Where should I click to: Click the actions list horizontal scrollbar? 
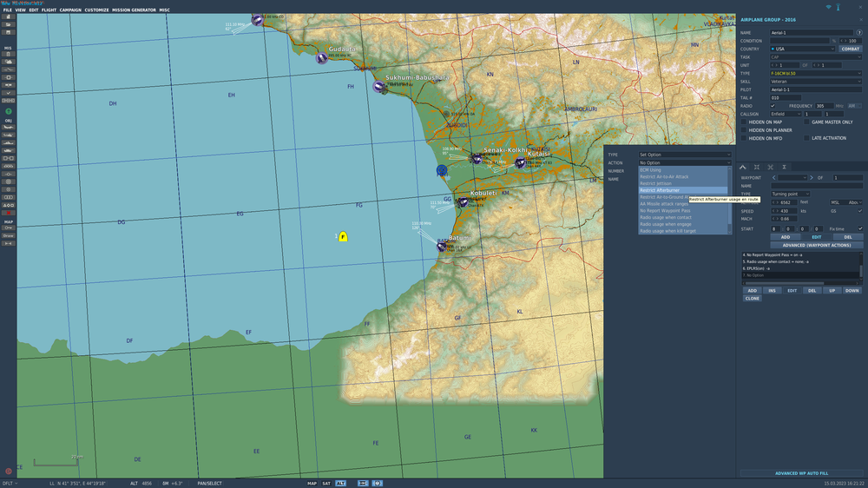click(783, 282)
